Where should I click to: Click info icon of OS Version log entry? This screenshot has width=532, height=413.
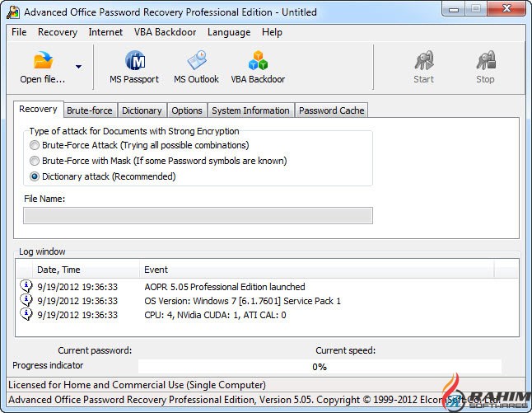26,300
